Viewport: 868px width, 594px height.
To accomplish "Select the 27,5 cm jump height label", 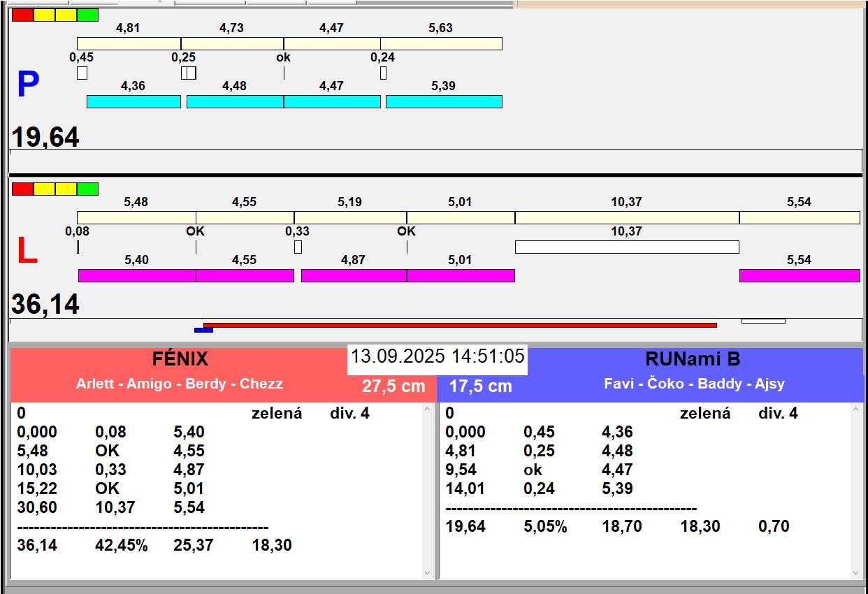I will pos(393,386).
